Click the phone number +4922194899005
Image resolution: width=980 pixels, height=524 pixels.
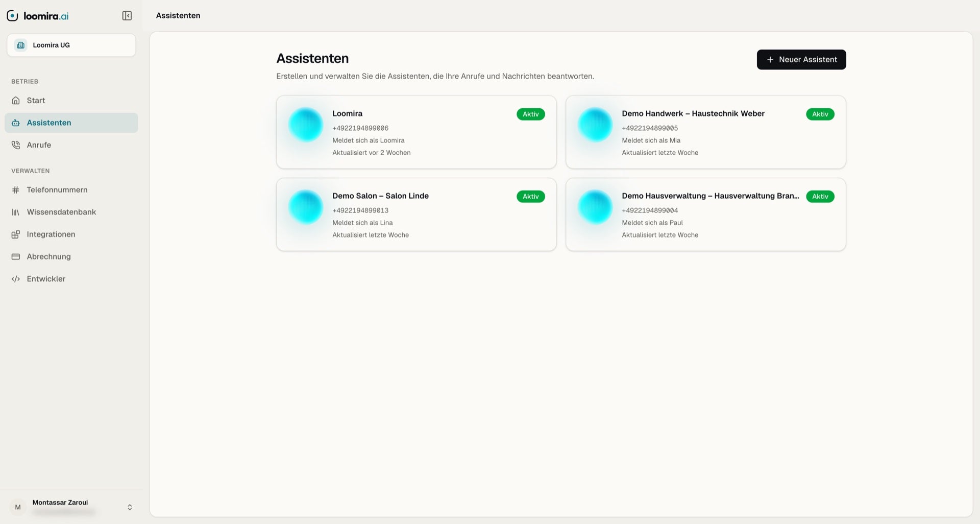click(650, 128)
